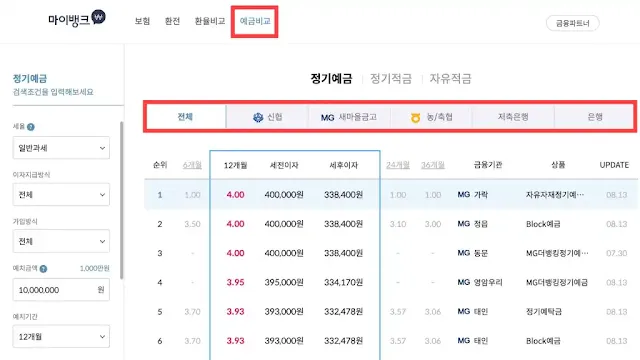The width and height of the screenshot is (640, 360).
Task: Open the 세율 일반과세 dropdown
Action: tap(61, 148)
